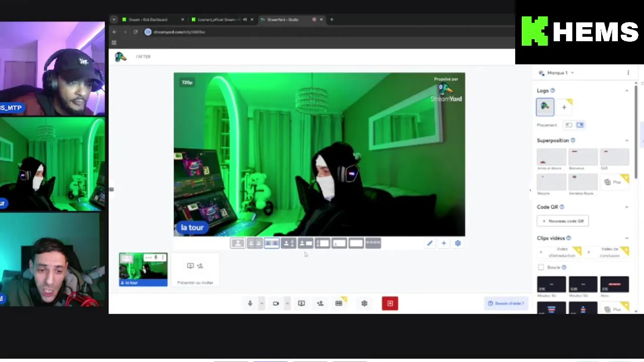Select the first overlay thumbnail in Superposition
Image resolution: width=644 pixels, height=362 pixels.
(x=551, y=157)
